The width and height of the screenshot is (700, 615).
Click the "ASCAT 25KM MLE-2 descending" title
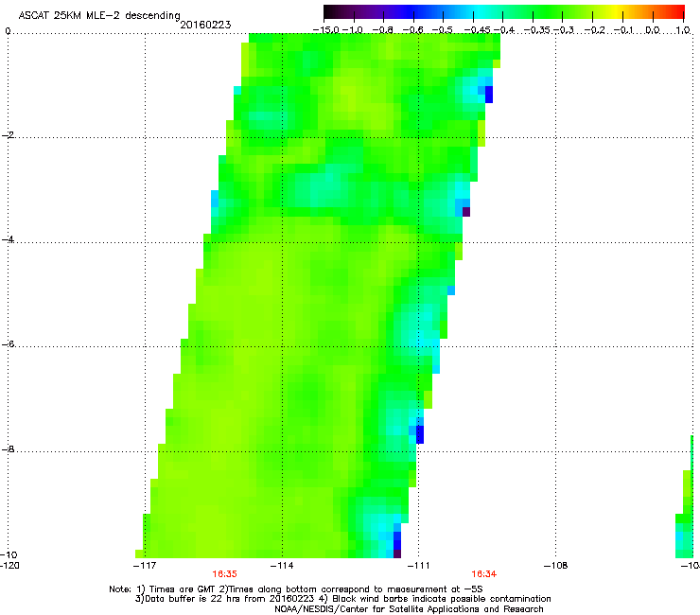pos(99,16)
